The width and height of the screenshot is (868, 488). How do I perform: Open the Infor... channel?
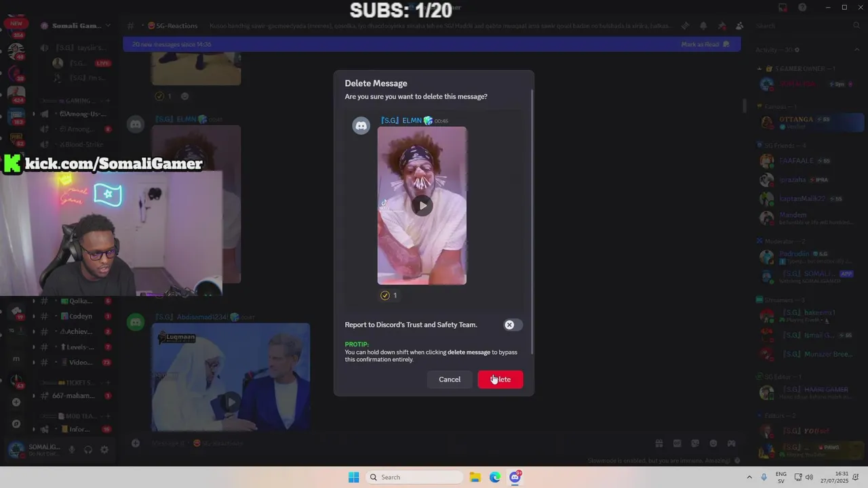point(76,430)
